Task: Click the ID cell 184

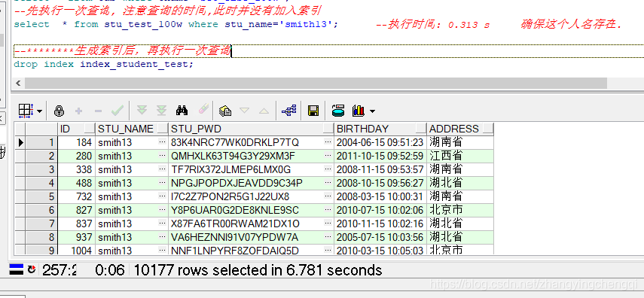Action: [76, 142]
